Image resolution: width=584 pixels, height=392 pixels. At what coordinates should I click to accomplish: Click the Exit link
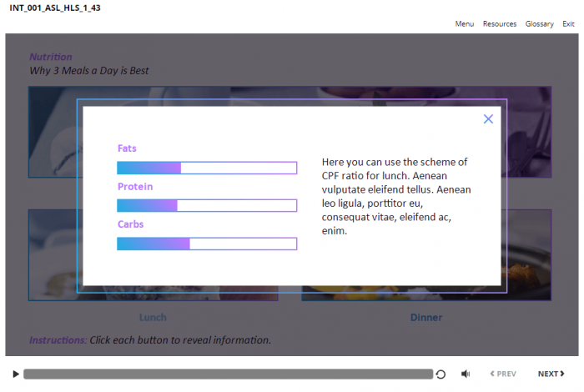pyautogui.click(x=568, y=24)
